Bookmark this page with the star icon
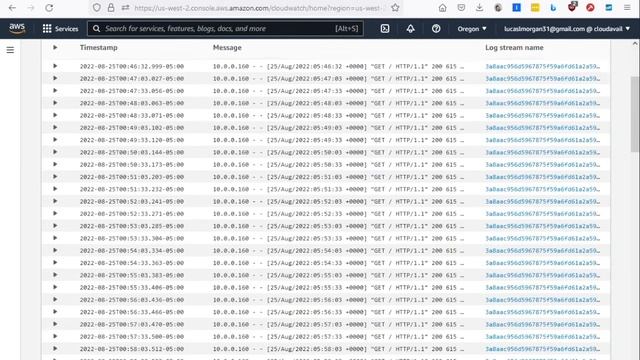 [395, 8]
